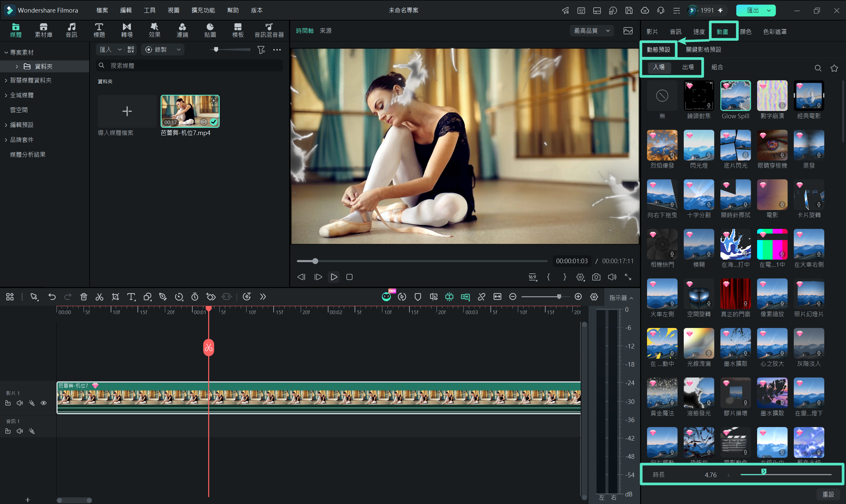Lock the 影片 1 track
Image resolution: width=846 pixels, height=504 pixels.
point(8,403)
